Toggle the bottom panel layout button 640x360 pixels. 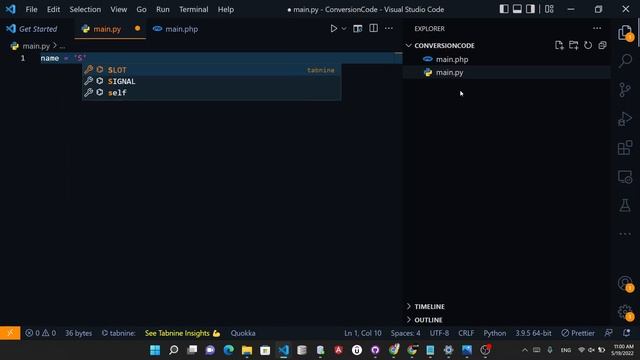[517, 9]
